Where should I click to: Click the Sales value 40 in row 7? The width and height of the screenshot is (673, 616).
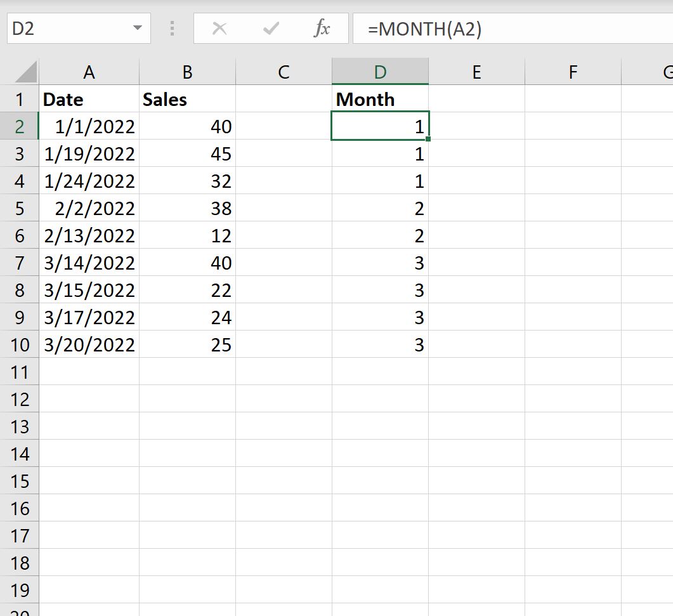coord(187,263)
